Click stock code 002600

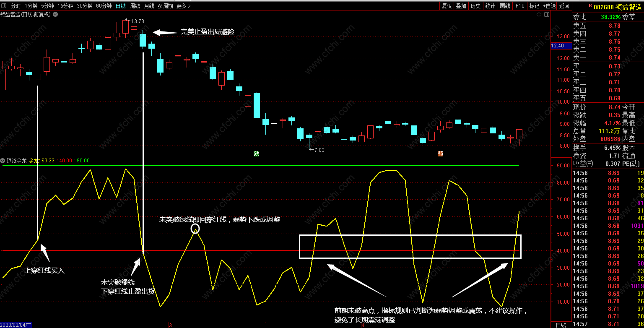pos(604,6)
